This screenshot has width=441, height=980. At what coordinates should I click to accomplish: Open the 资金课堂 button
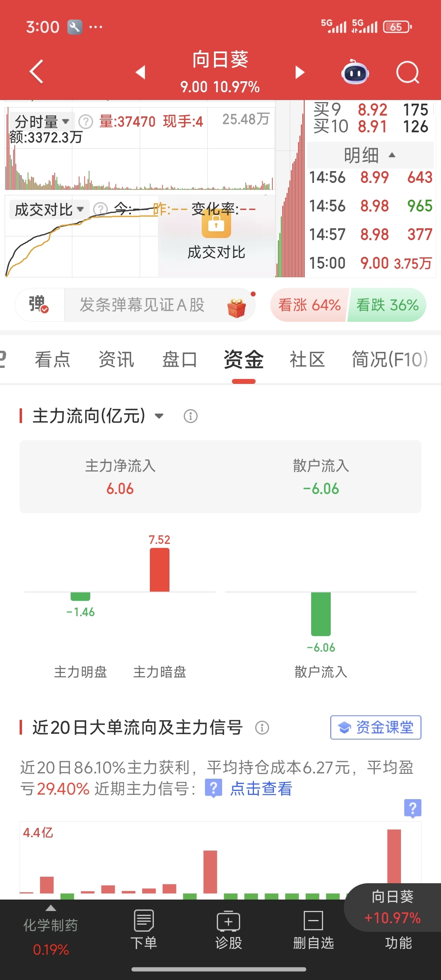tap(376, 727)
